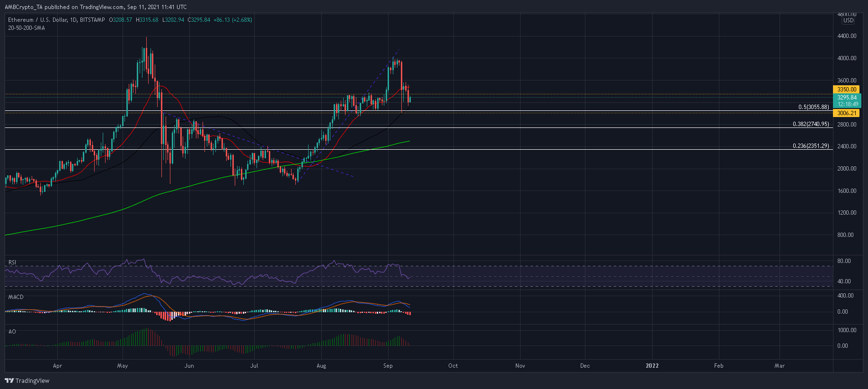The height and width of the screenshot is (389, 868).
Task: Click the Sep label on time axis
Action: [x=388, y=366]
